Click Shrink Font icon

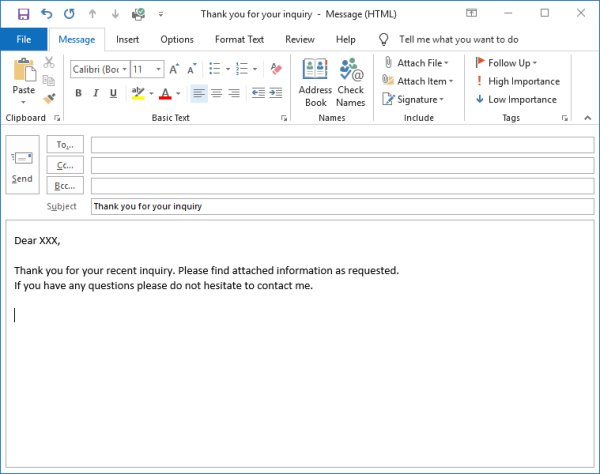192,69
